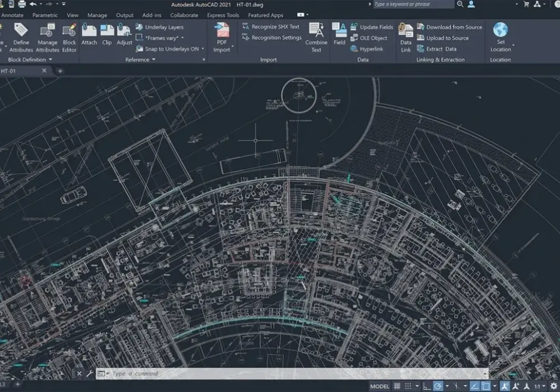Toggle drawing grid display in status bar
560x392 pixels.
pyautogui.click(x=397, y=386)
